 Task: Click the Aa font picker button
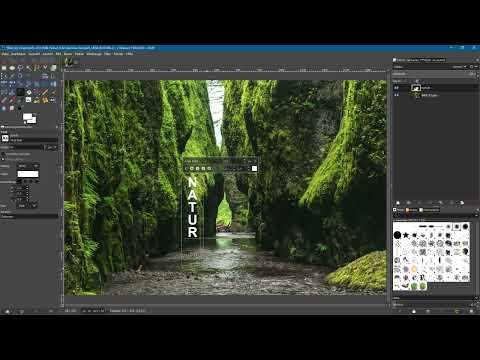point(5,138)
